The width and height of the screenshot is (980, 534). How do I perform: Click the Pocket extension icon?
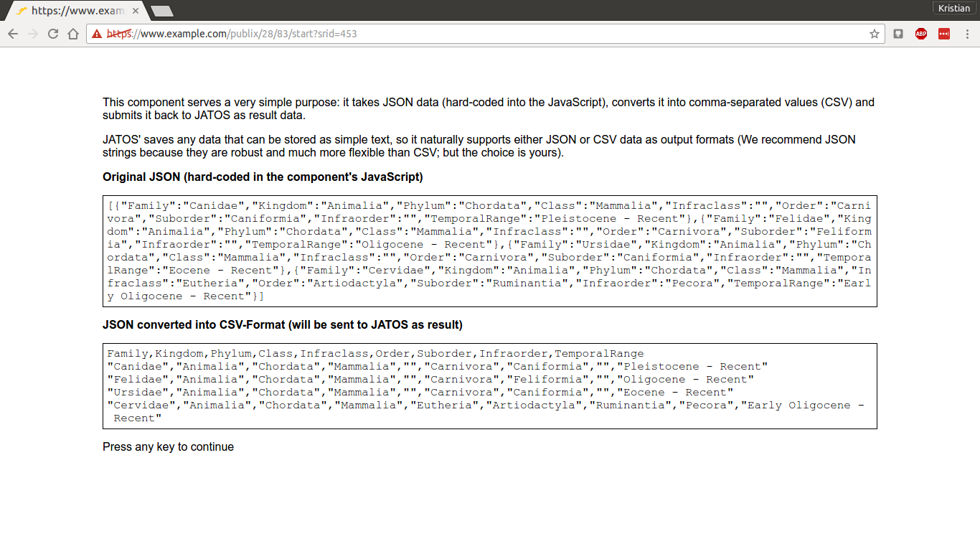[898, 34]
